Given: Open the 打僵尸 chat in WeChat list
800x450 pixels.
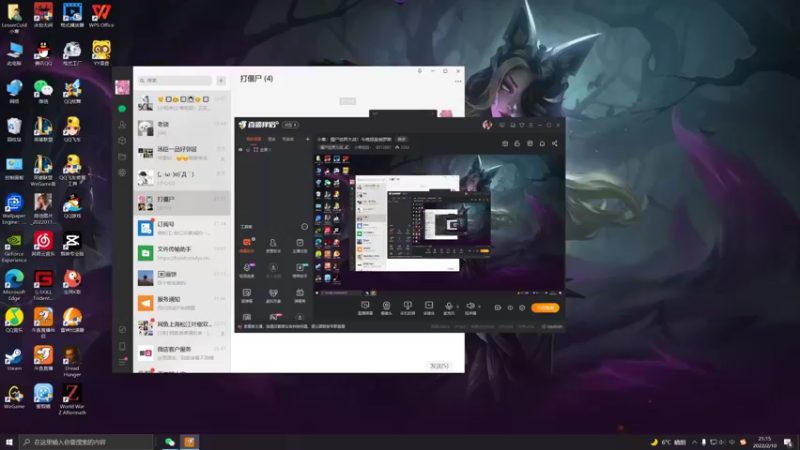Looking at the screenshot, I should 182,203.
